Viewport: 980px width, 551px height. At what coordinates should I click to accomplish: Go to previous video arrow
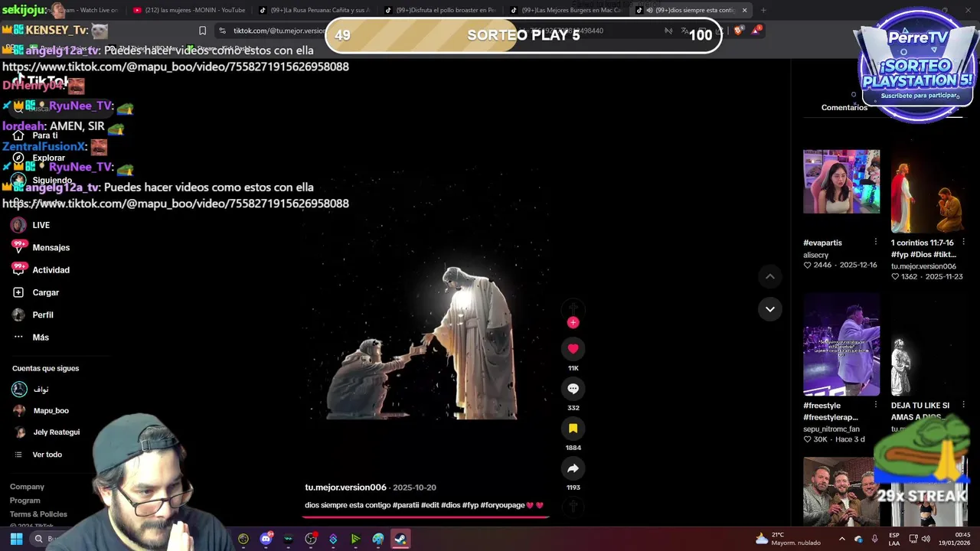(770, 276)
